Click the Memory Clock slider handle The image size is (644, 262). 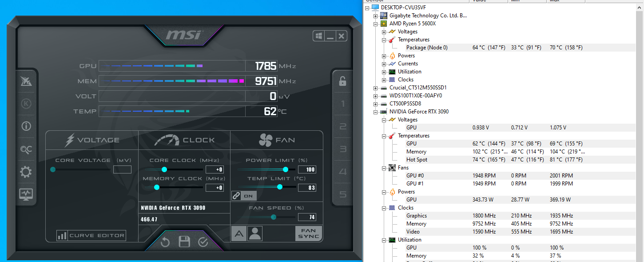pyautogui.click(x=157, y=187)
